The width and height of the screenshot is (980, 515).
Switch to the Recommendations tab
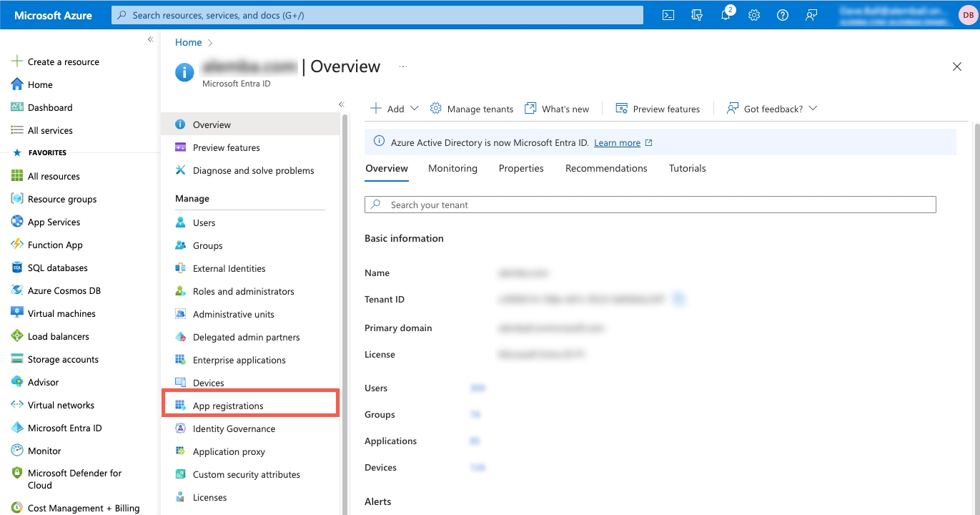click(x=605, y=168)
